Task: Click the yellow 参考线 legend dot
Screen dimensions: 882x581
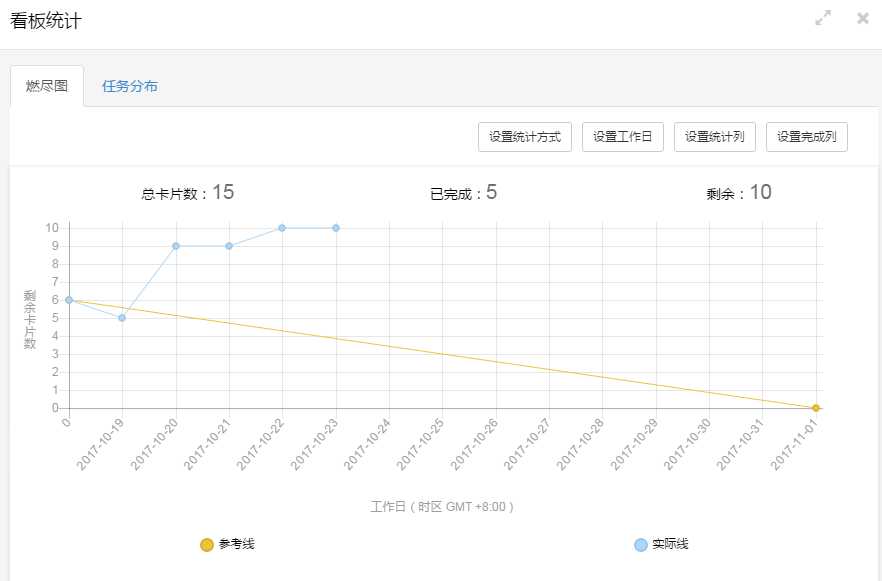Action: pyautogui.click(x=207, y=544)
